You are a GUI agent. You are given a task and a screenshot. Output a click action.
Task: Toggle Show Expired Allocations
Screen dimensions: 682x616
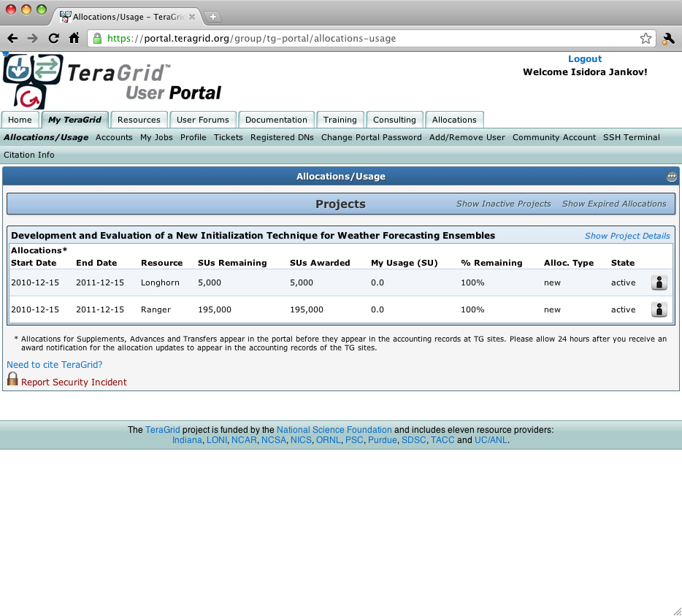click(613, 204)
